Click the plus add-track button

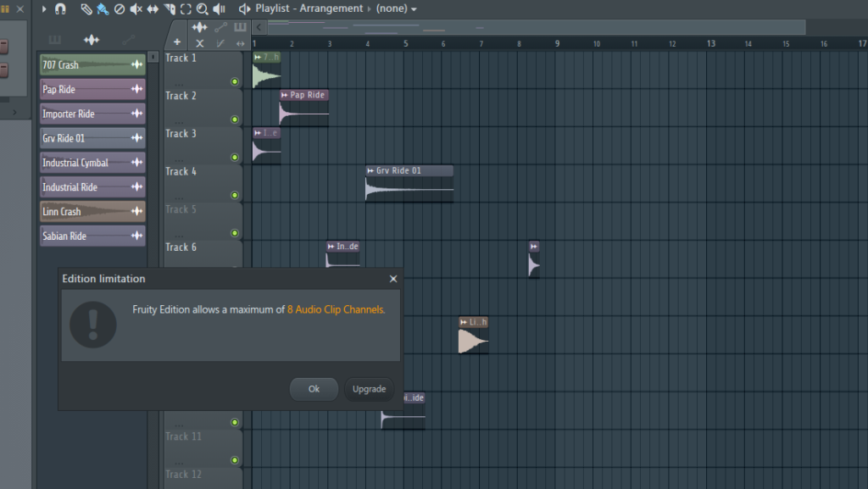pos(177,42)
